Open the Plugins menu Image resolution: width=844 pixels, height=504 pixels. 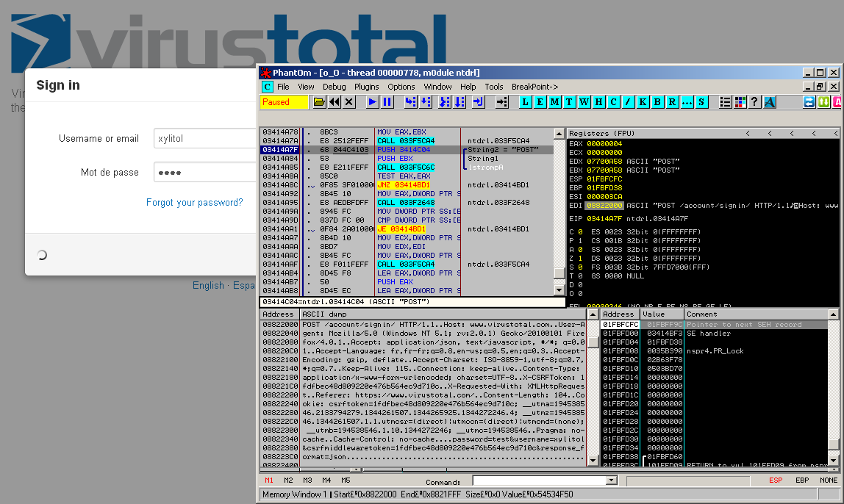point(367,87)
